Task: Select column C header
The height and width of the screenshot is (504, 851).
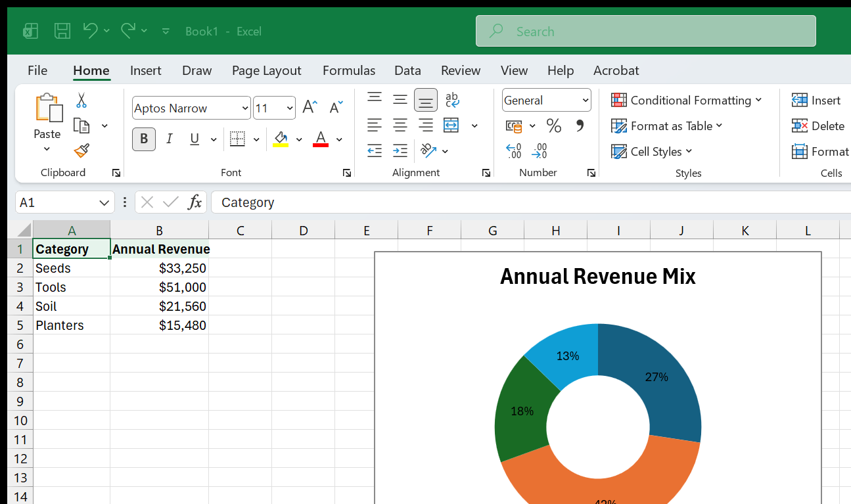Action: point(241,230)
